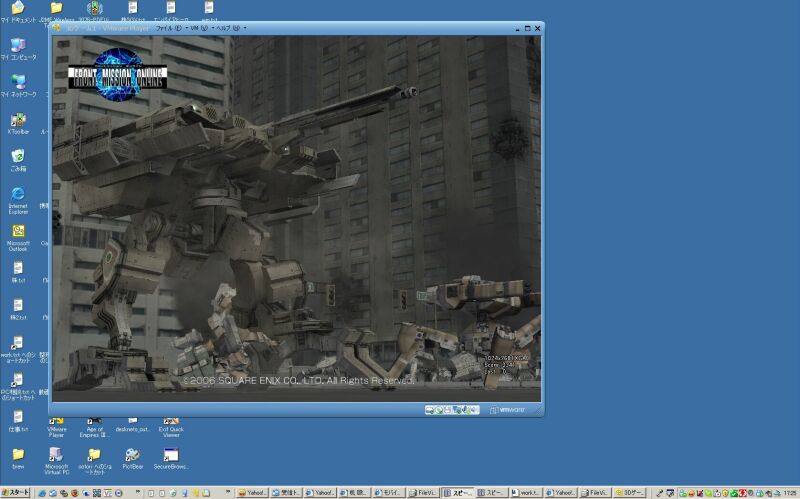
Task: Click dropdown arrow beside VM menu
Action: click(213, 28)
